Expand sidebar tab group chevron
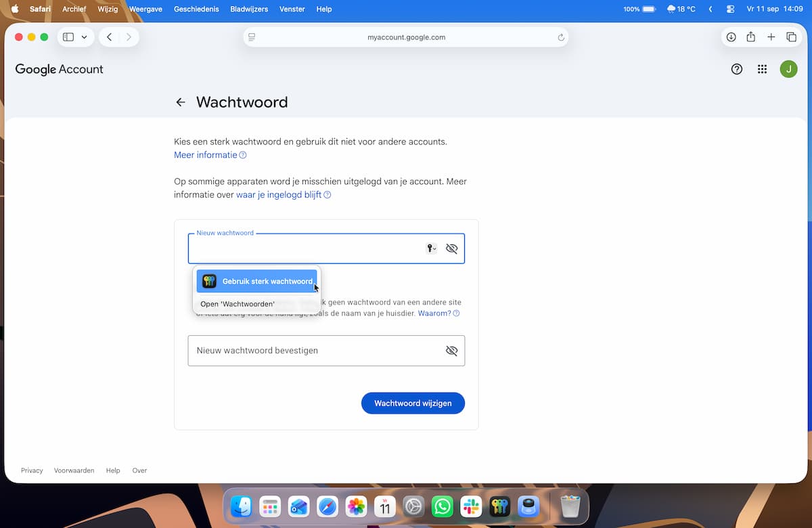812x528 pixels. click(84, 37)
